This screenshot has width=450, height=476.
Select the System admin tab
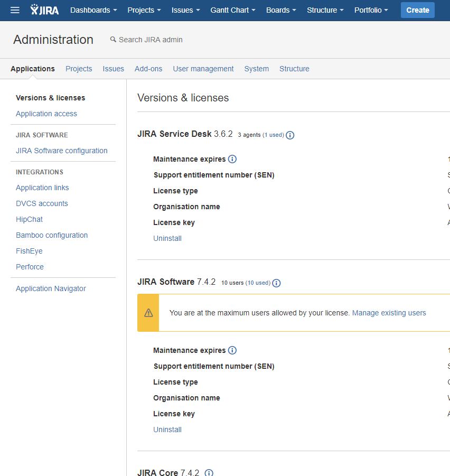tap(256, 69)
